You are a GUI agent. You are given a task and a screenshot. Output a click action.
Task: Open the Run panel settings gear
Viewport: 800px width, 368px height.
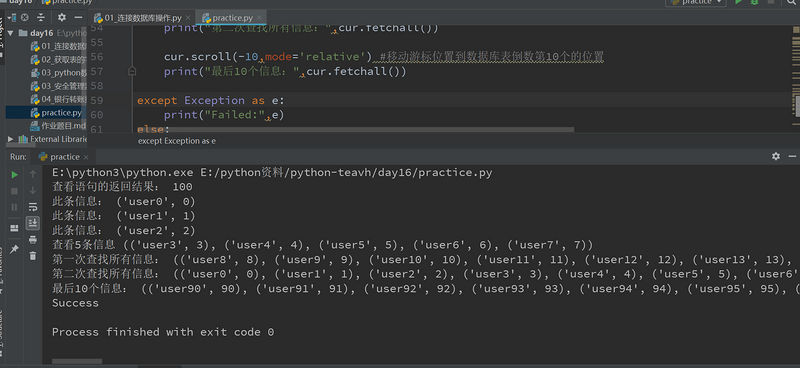pos(776,157)
